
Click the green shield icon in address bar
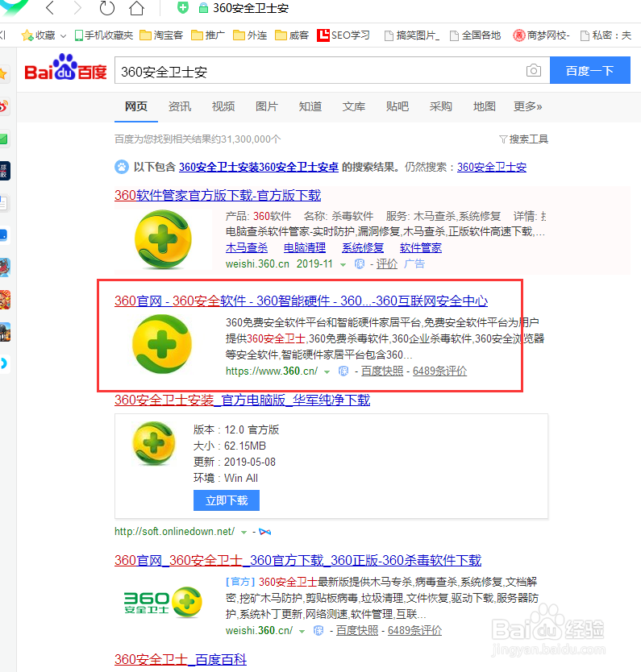coord(183,7)
